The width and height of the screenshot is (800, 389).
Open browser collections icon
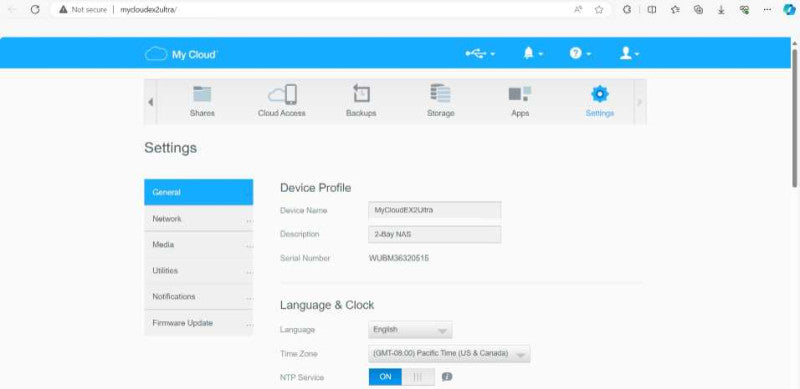(698, 10)
